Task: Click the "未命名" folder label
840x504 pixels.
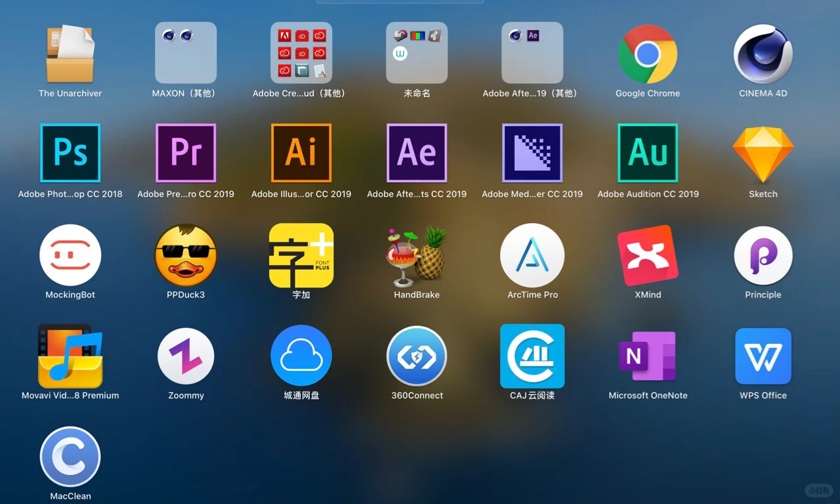Action: 417,93
